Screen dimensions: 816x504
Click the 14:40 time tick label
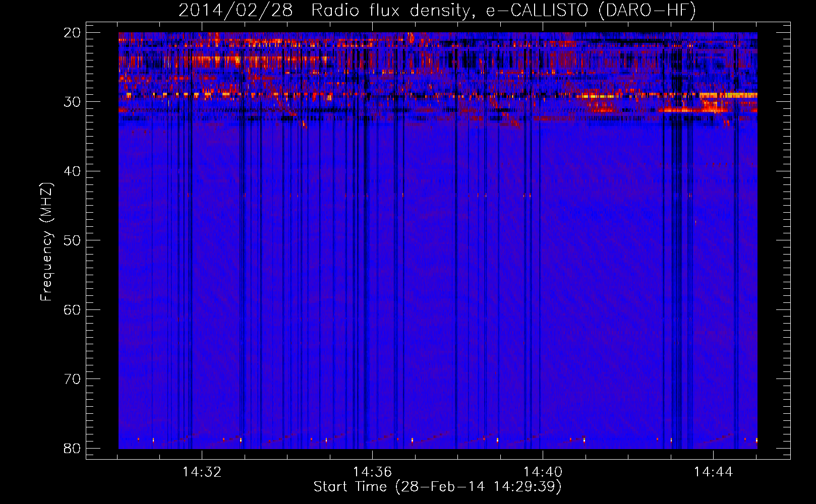pyautogui.click(x=543, y=472)
